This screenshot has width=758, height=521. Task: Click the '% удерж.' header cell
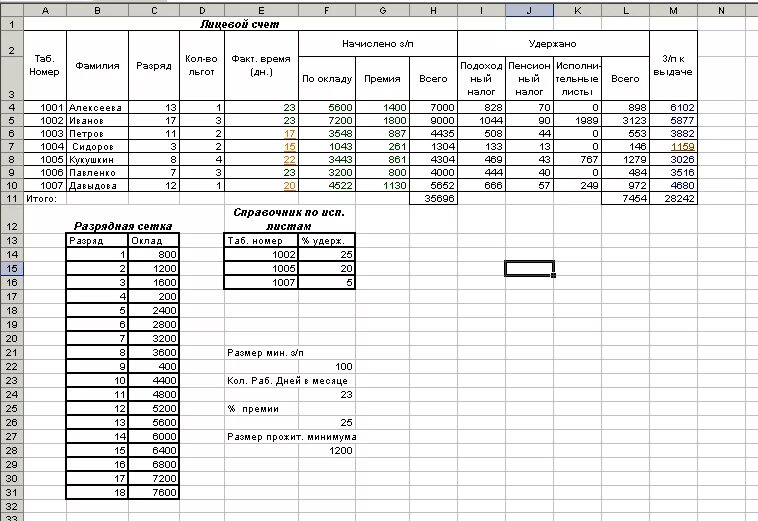coord(327,240)
